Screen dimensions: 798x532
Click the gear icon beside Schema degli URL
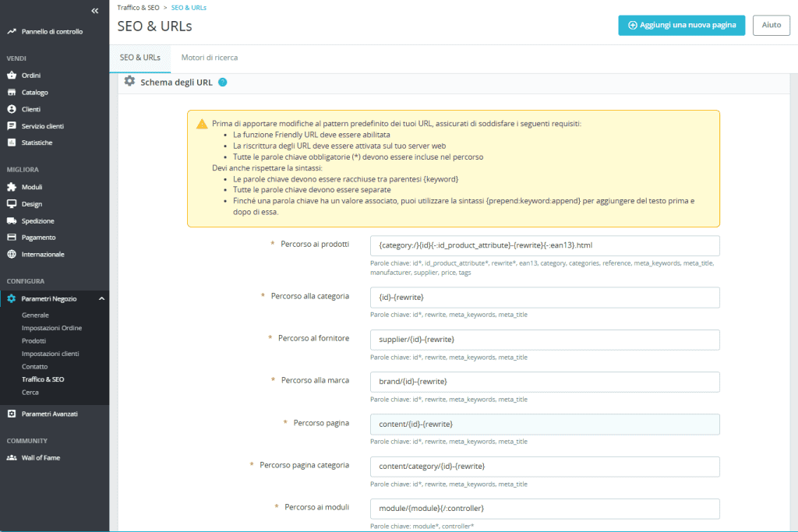click(129, 81)
